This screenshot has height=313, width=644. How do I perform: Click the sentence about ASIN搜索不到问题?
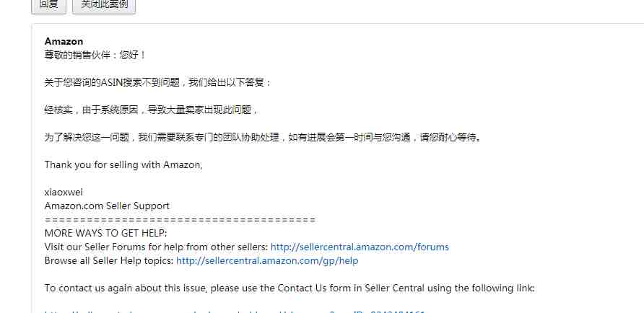point(158,82)
